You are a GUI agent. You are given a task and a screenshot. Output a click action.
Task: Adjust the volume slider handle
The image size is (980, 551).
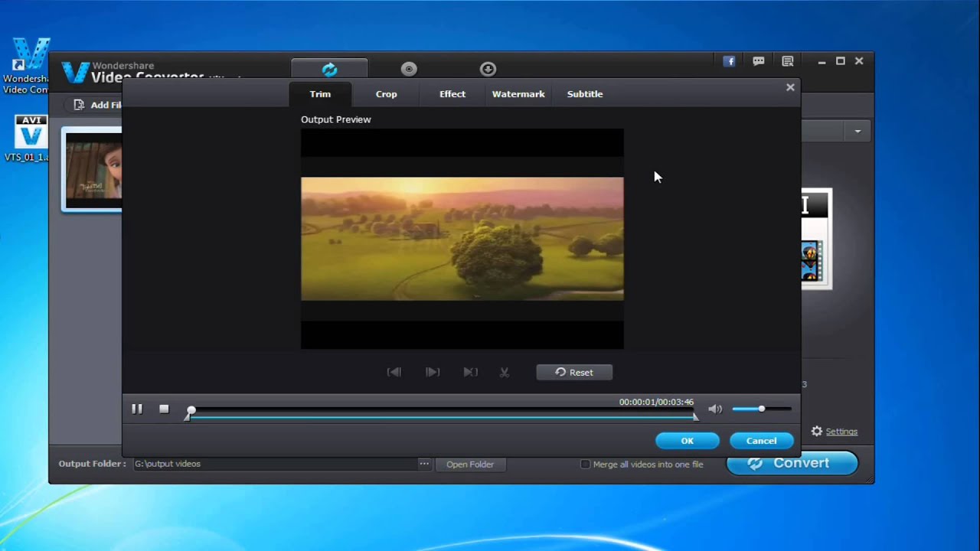click(x=761, y=409)
